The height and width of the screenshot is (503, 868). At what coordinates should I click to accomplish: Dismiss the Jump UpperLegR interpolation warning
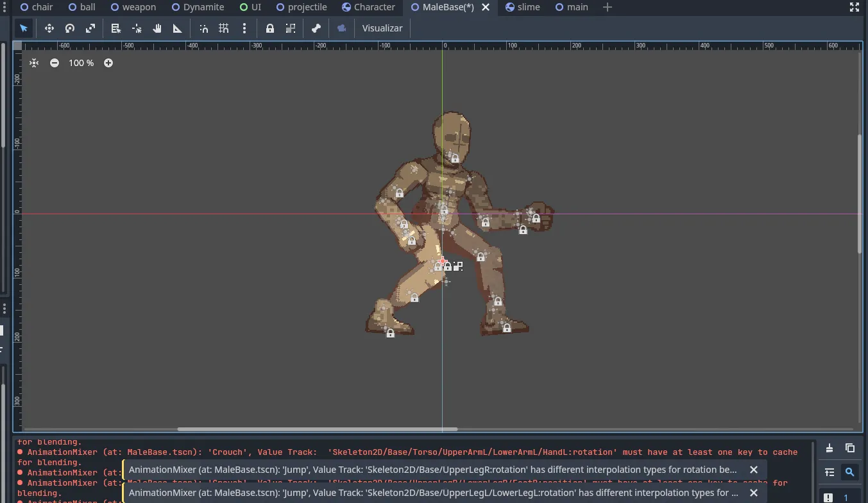[753, 470]
